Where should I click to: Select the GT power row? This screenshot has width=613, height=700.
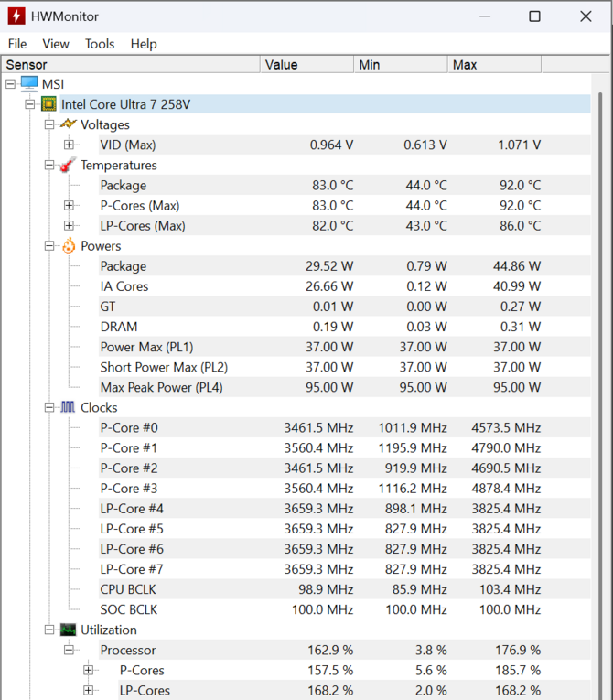(x=344, y=307)
